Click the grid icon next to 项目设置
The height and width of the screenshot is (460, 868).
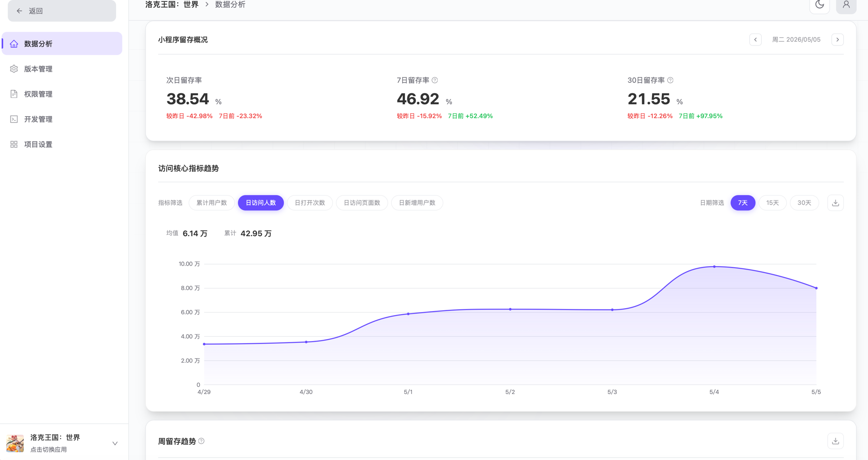[14, 144]
